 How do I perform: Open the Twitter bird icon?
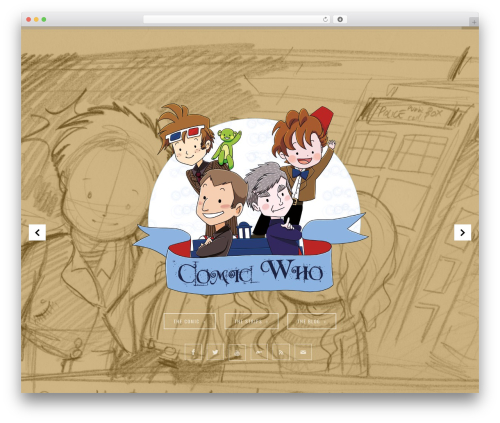click(x=215, y=352)
